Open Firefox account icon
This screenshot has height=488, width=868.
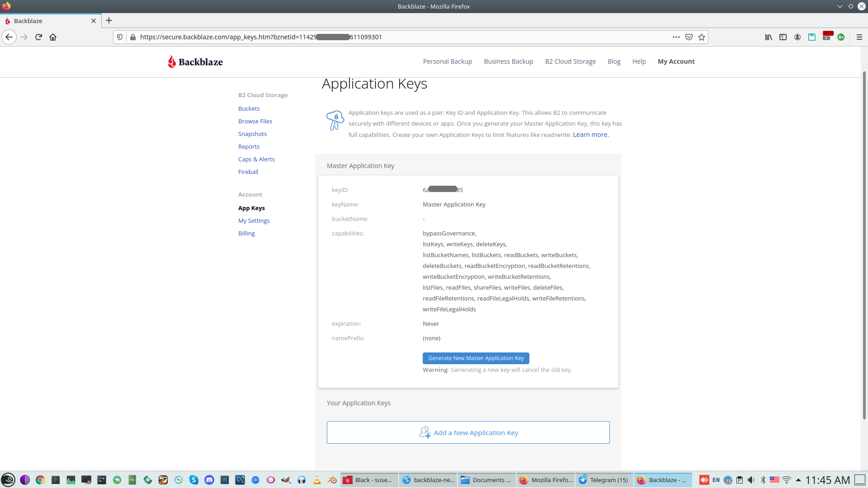[797, 37]
